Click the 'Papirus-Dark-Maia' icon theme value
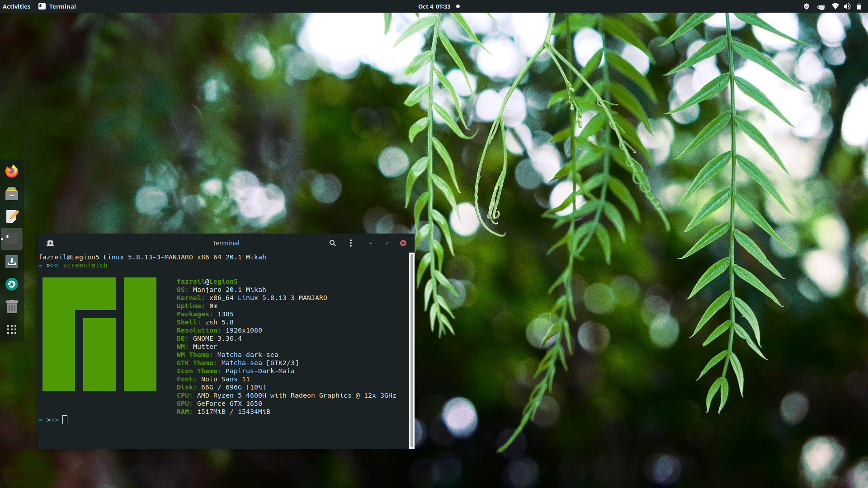Viewport: 868px width, 488px height. click(x=260, y=371)
